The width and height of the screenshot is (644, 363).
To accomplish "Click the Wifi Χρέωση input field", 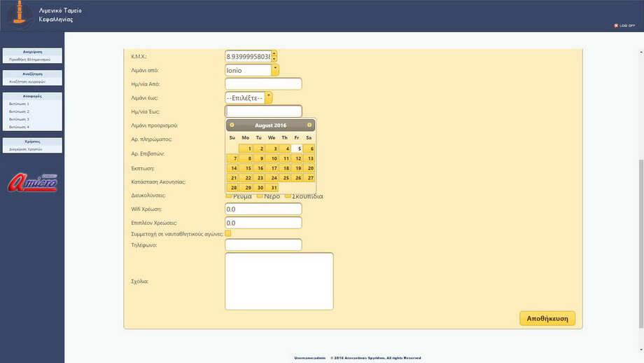I will click(263, 209).
